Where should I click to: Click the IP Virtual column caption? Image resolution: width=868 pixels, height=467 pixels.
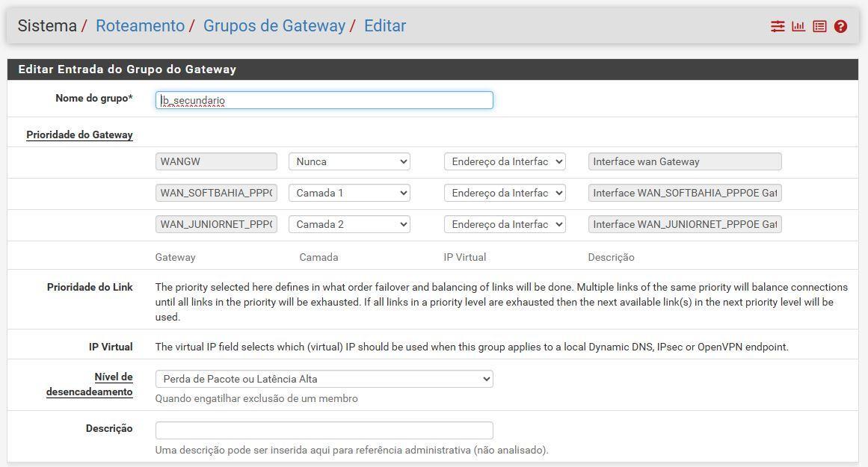click(465, 257)
